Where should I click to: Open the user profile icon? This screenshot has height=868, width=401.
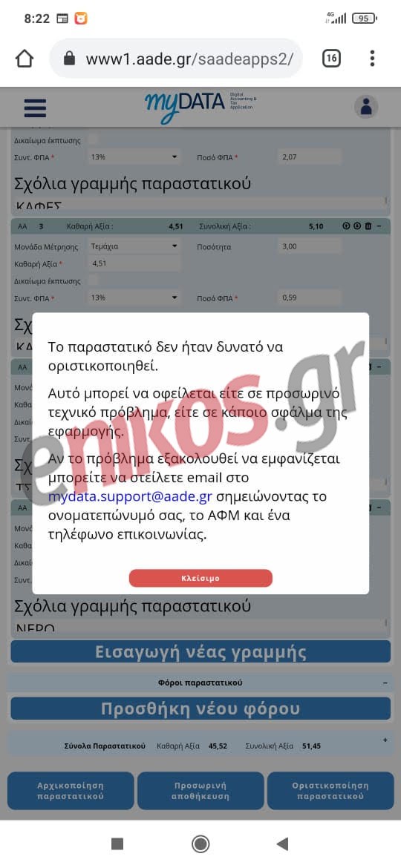365,107
